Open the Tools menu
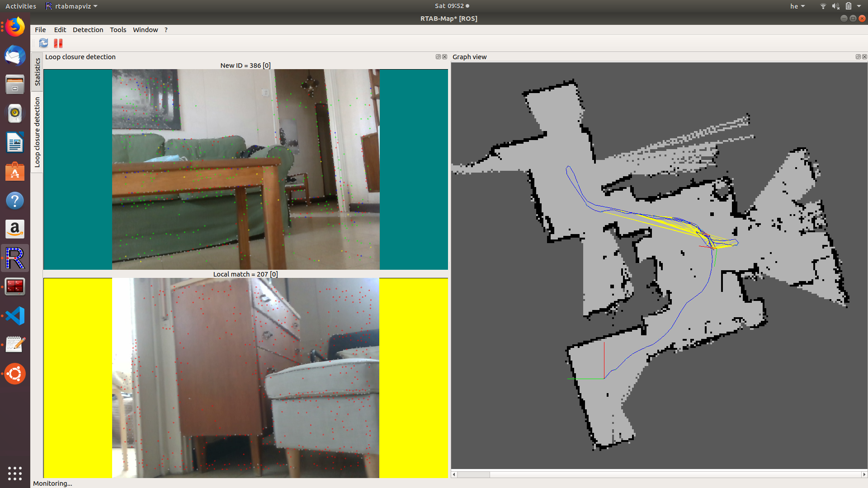The height and width of the screenshot is (488, 868). click(118, 30)
